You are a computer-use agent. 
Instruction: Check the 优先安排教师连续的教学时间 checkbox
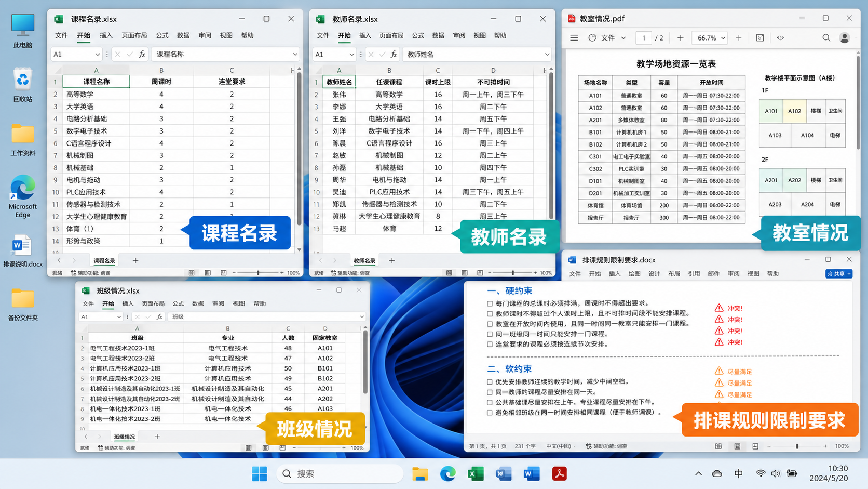490,382
